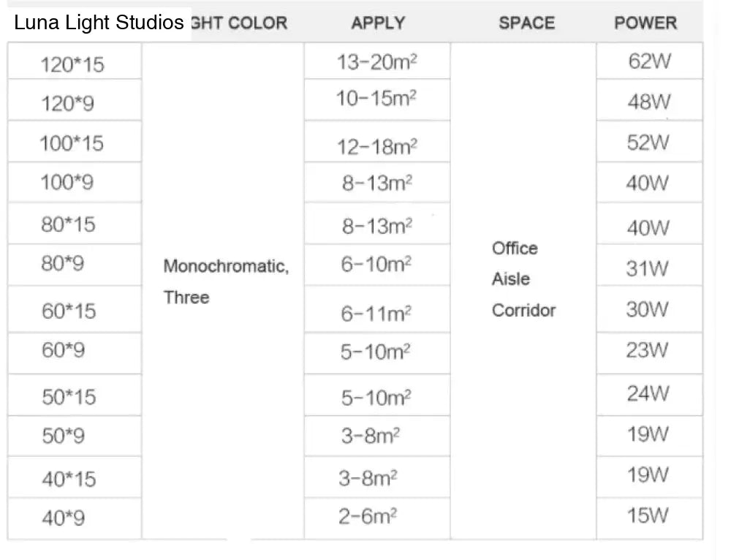
Task: Select the 12-18m² apply cell
Action: pos(377,142)
